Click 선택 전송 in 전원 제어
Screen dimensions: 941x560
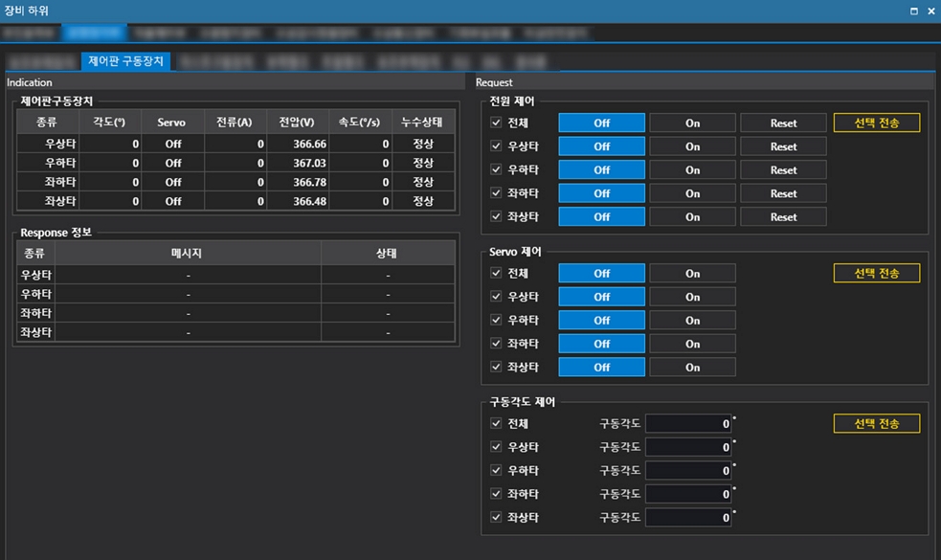pyautogui.click(x=877, y=123)
